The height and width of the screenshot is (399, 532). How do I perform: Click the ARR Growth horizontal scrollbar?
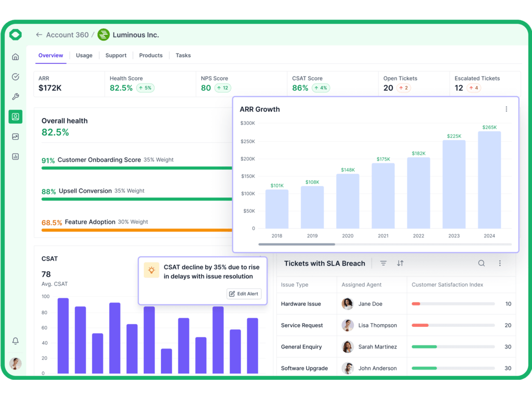point(297,244)
